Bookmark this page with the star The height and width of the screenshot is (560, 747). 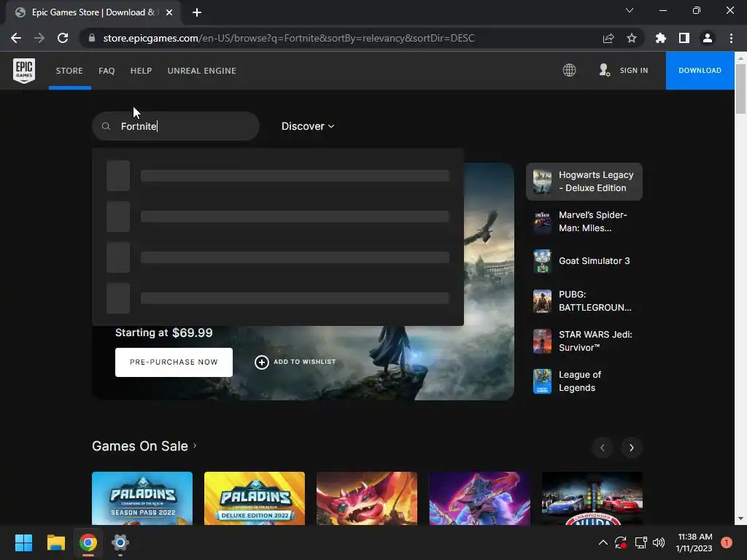coord(632,38)
